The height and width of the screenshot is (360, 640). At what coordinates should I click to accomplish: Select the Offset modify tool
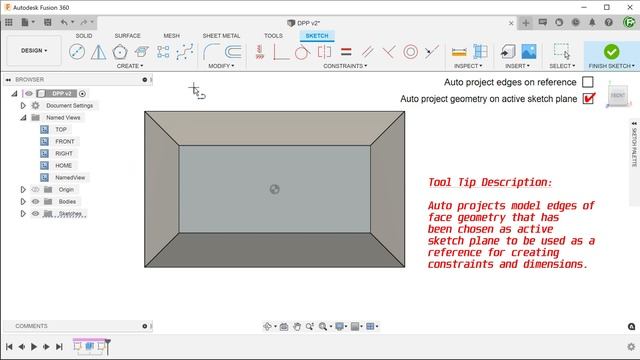pyautogui.click(x=233, y=52)
